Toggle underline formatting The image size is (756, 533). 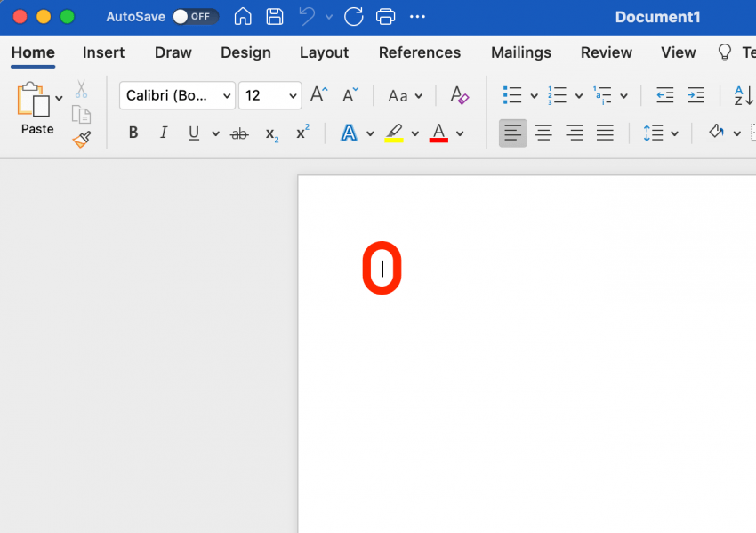click(x=194, y=133)
